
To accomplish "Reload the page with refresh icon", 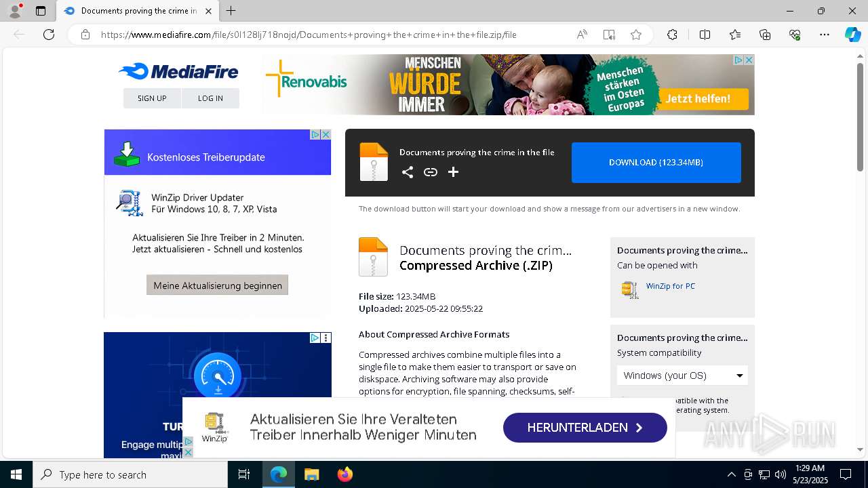I will pyautogui.click(x=49, y=35).
